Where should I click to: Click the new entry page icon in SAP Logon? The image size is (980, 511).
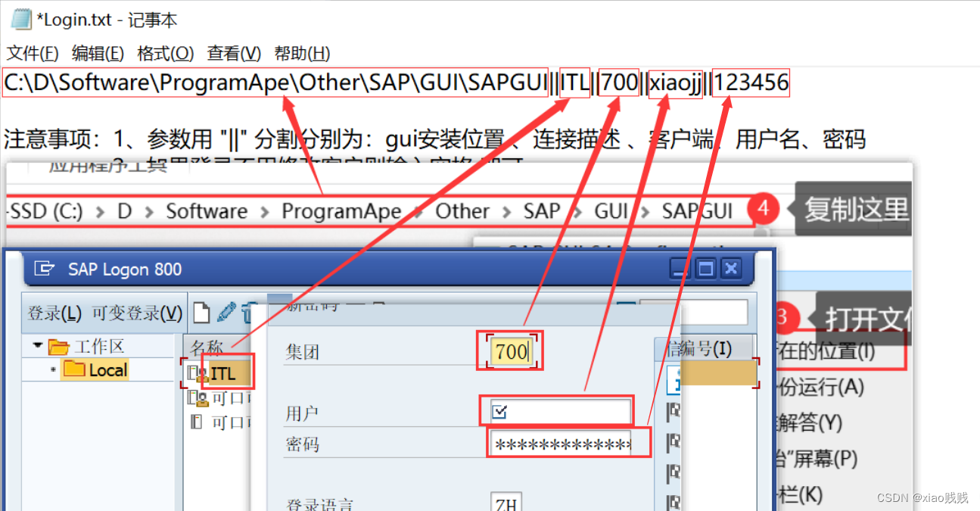201,312
